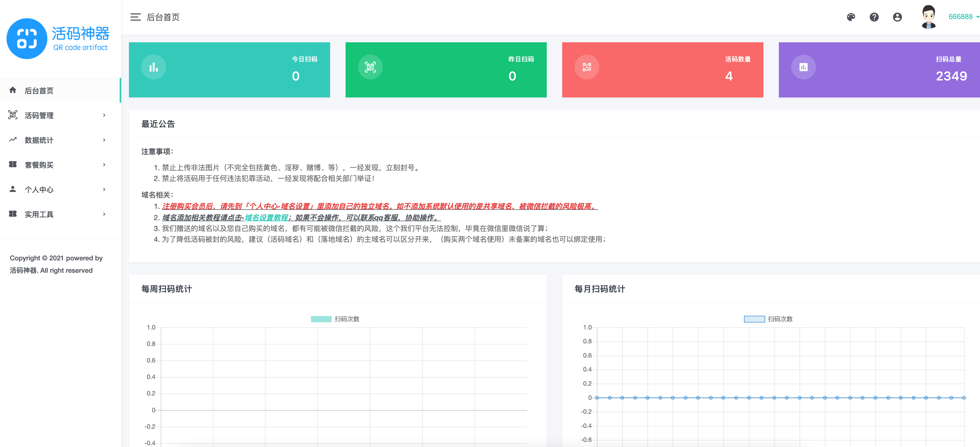This screenshot has width=980, height=447.
Task: Click the 域名相关 subheading
Action: [158, 195]
